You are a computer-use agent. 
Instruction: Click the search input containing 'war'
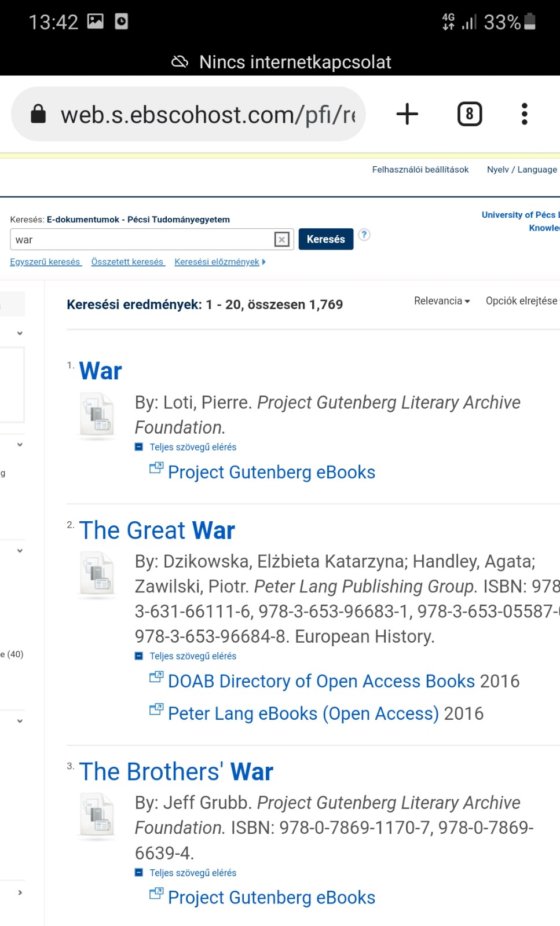coord(142,240)
